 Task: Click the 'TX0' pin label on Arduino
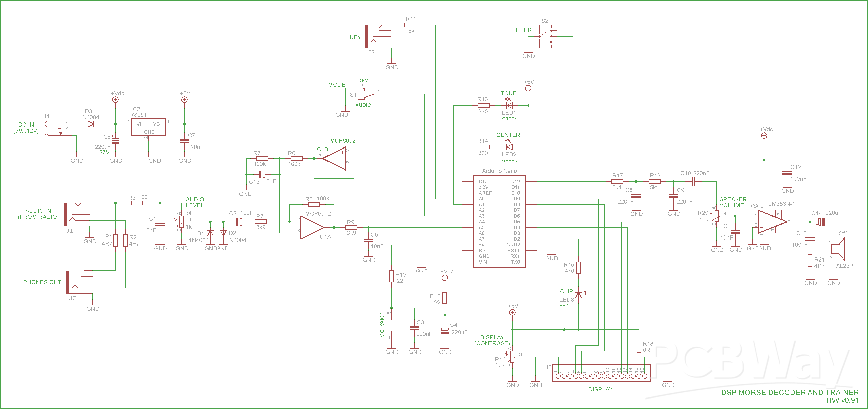tap(515, 262)
